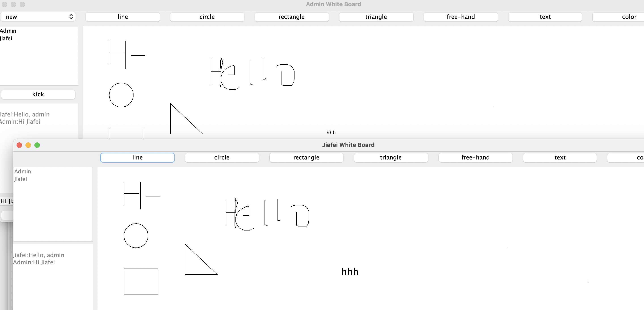This screenshot has height=310, width=644.
Task: Choose rectangle button in Jiafei White Board
Action: (306, 157)
